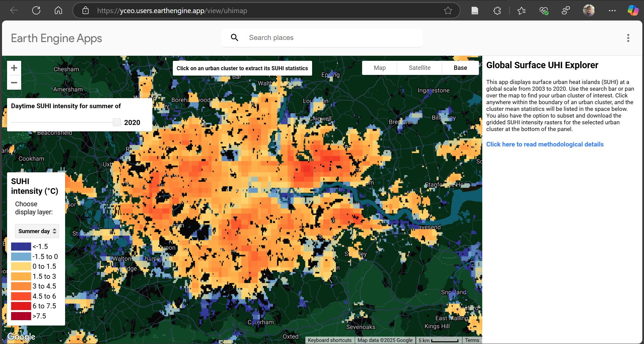Switch to the Map base layer tab
Screen dimensions: 644x344
(x=380, y=68)
